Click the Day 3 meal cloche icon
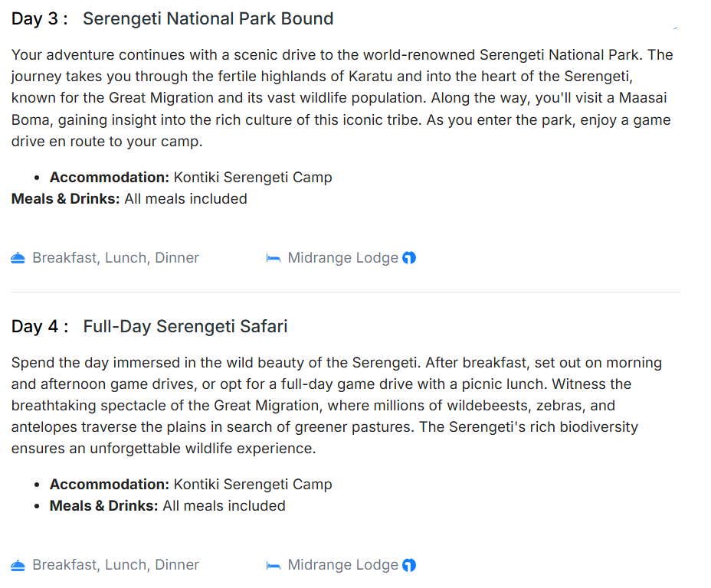711x588 pixels. (18, 258)
